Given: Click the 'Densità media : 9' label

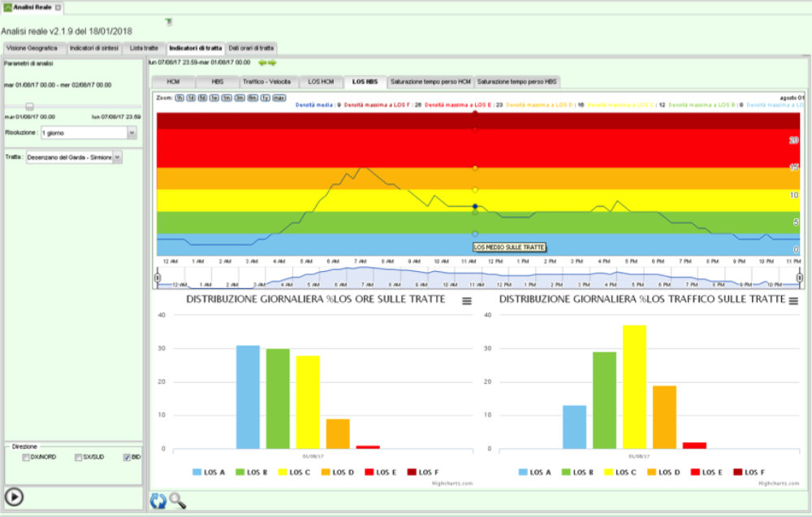Looking at the screenshot, I should coord(318,105).
